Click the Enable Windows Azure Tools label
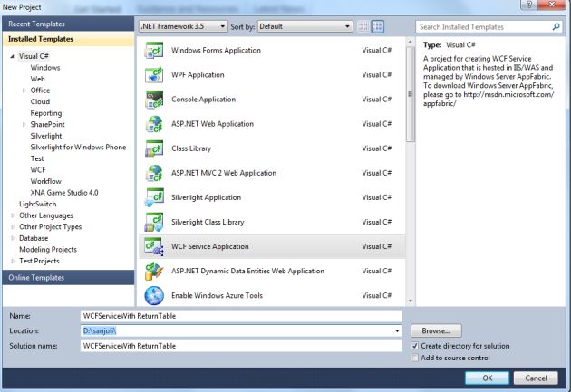 tap(217, 296)
